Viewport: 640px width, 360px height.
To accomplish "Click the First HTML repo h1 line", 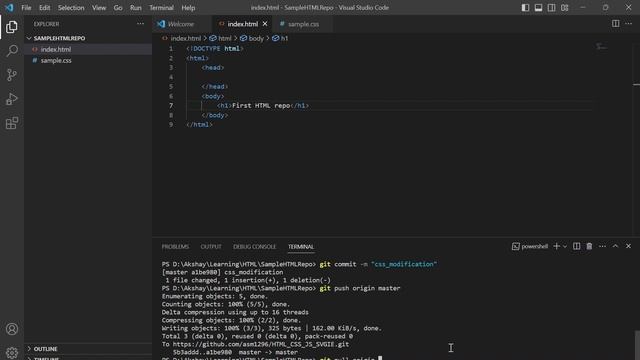I will click(263, 106).
